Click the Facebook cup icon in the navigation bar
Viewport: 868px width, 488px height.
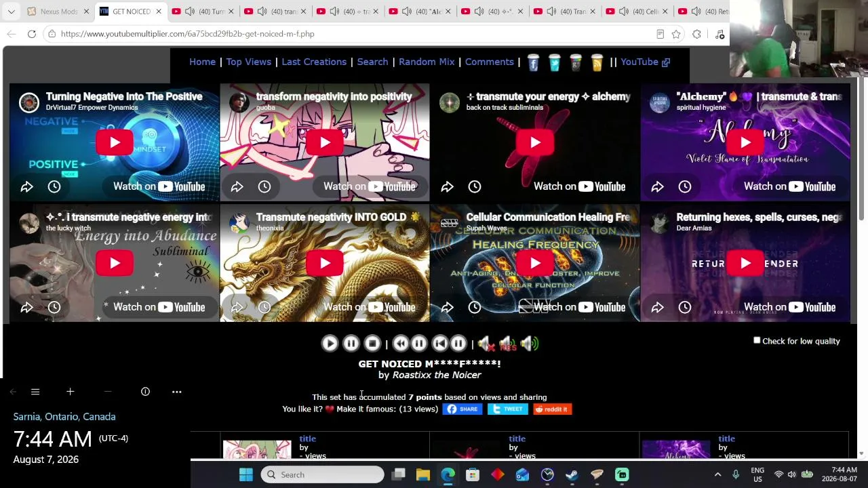pos(533,62)
